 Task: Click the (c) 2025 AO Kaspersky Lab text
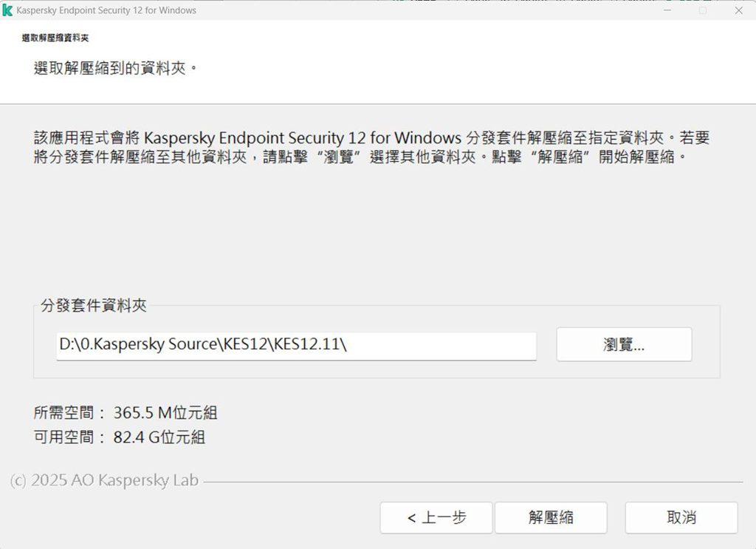pos(104,480)
